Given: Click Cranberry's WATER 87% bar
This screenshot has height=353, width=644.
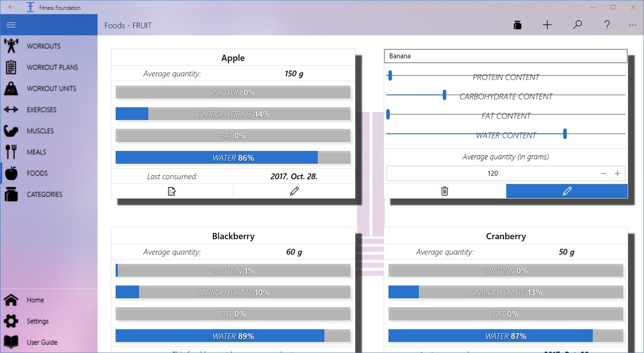Looking at the screenshot, I should pyautogui.click(x=506, y=336).
